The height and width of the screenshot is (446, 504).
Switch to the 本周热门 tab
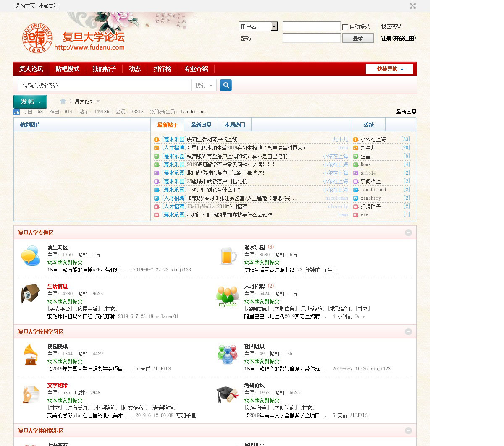235,125
